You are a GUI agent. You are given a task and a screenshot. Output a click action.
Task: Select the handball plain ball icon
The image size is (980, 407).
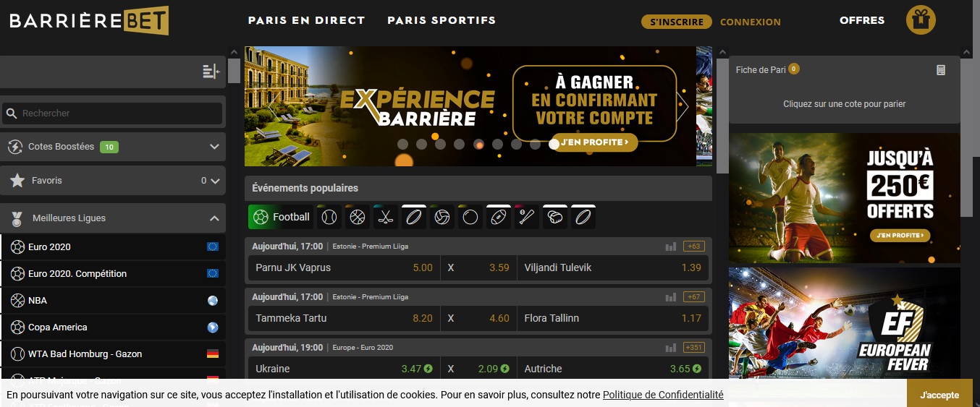(x=470, y=217)
